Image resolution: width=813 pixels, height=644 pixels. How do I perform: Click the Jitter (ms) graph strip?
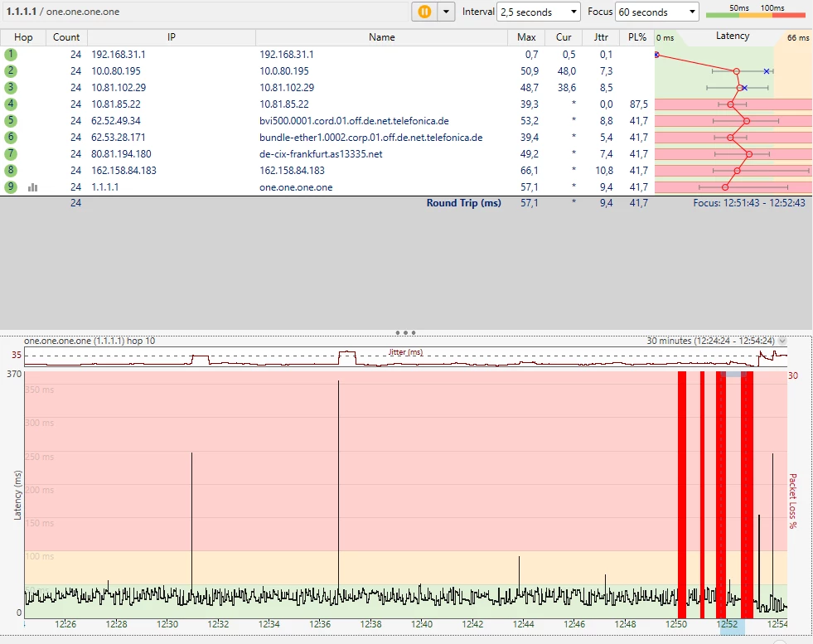(x=405, y=357)
